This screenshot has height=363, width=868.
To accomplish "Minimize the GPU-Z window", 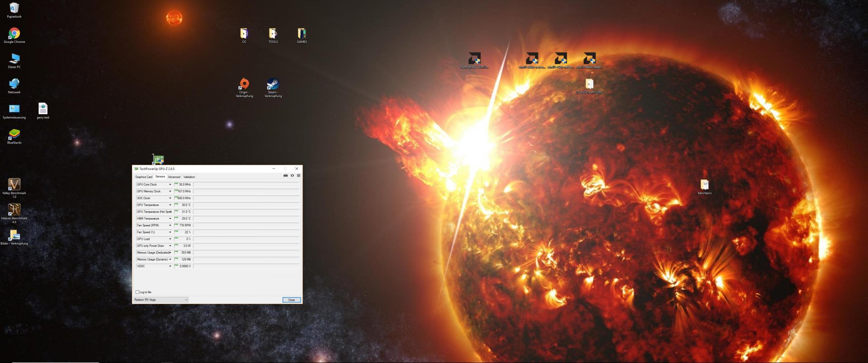I will (274, 169).
